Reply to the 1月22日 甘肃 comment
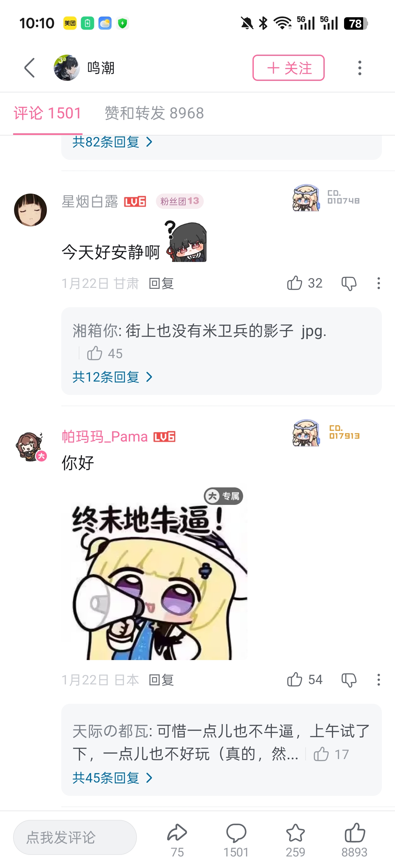This screenshot has height=868, width=395. 161,284
